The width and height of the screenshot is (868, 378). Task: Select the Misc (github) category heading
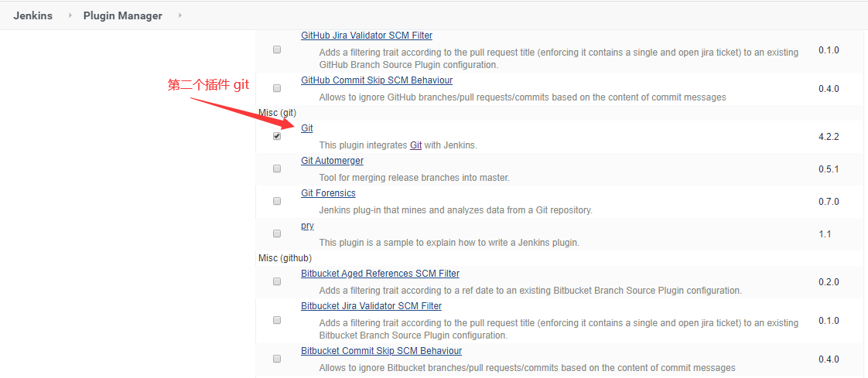point(285,258)
